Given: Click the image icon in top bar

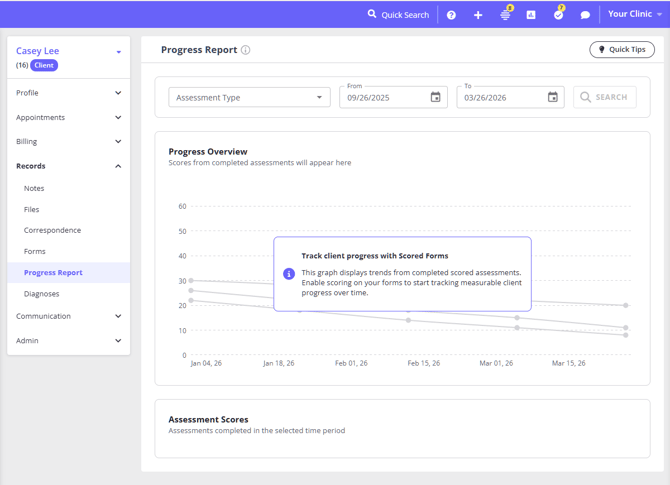Looking at the screenshot, I should pos(531,15).
